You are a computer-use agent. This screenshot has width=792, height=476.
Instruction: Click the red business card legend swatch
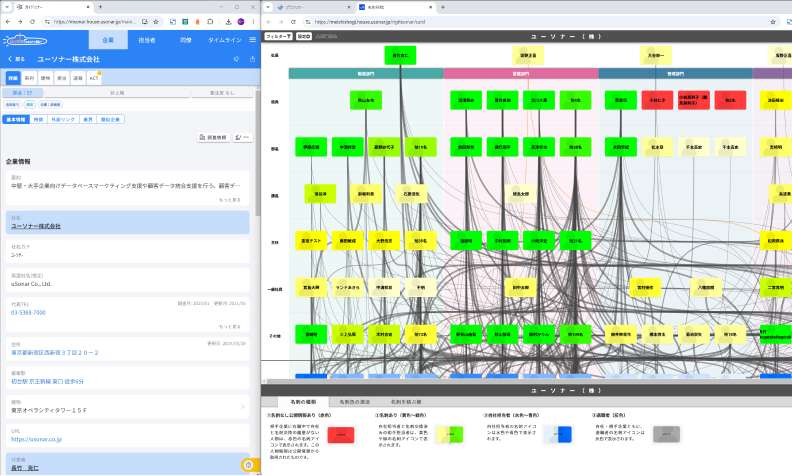[342, 434]
